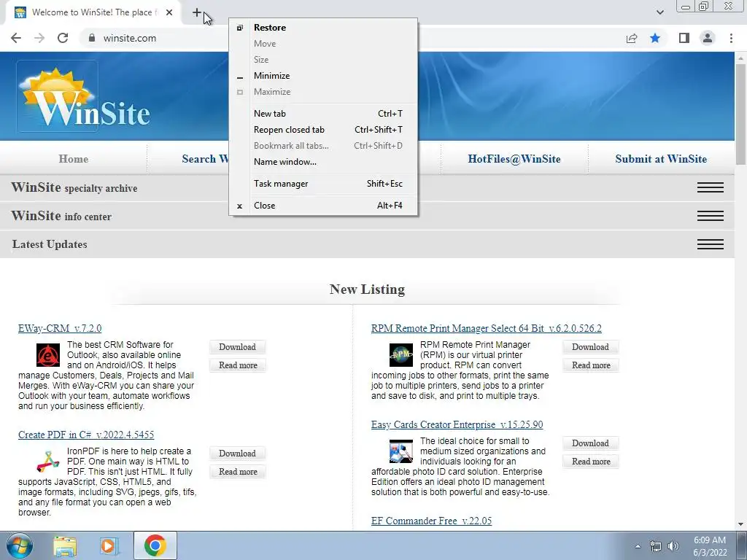Click the Easy Cards Creator app icon
747x560 pixels.
coord(401,451)
